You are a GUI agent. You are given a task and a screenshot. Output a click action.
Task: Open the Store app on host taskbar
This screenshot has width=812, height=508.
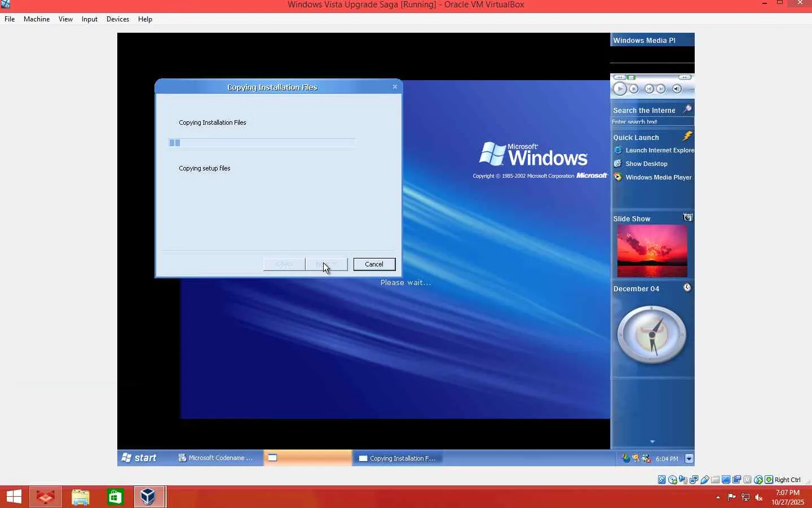[x=115, y=497]
